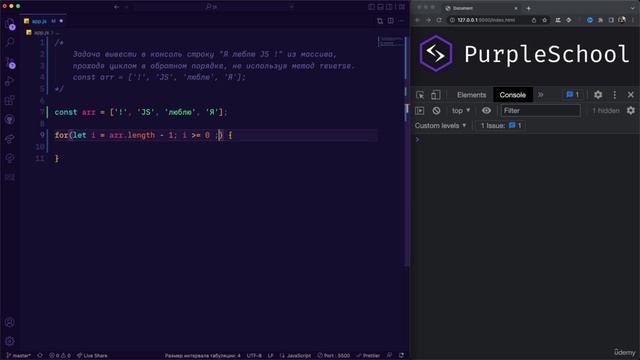This screenshot has width=640, height=360.
Task: Open the Accounts menu in VS Code
Action: 10,322
